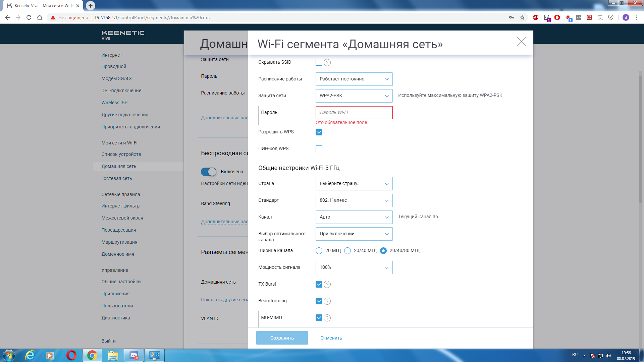The height and width of the screenshot is (362, 644).
Task: Click help icon next to MU-MIMO
Action: [x=327, y=318]
